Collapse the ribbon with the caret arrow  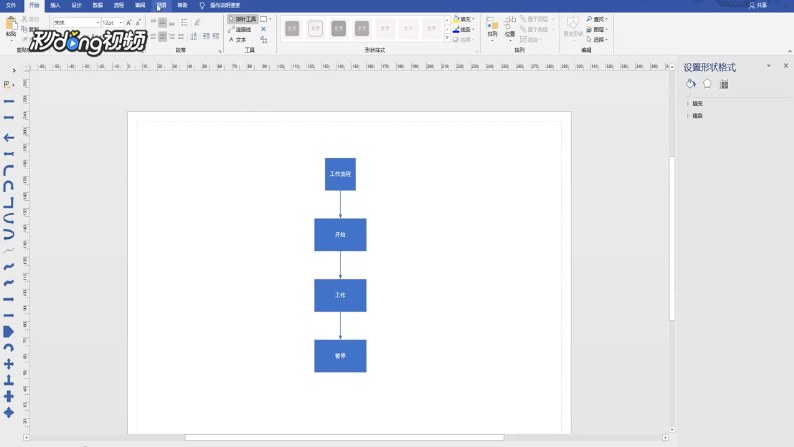point(789,51)
